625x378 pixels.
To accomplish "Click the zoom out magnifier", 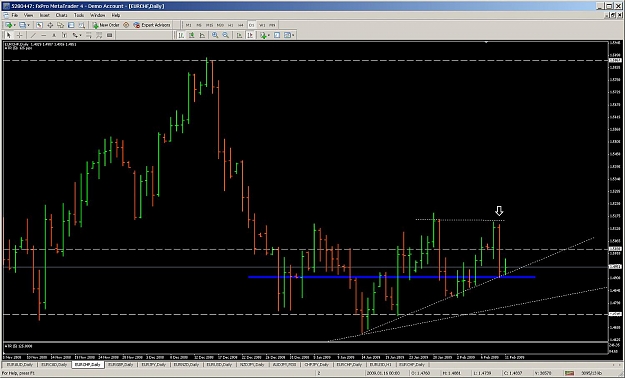I will [226, 35].
